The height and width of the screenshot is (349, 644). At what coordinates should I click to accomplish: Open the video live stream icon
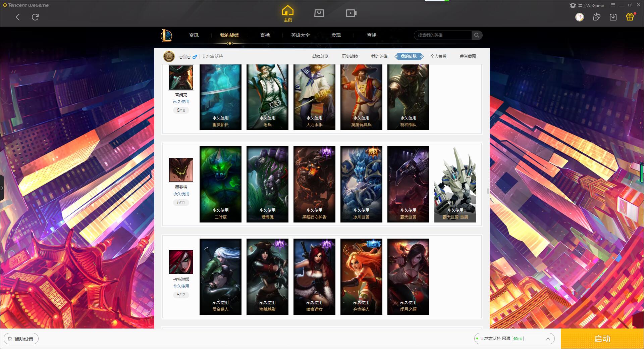[351, 13]
